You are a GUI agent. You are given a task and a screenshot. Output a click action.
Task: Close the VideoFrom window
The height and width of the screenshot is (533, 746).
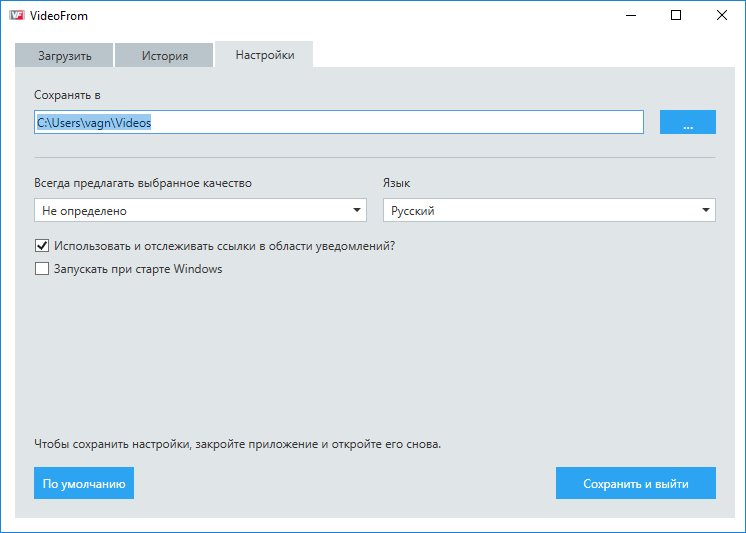(x=722, y=16)
